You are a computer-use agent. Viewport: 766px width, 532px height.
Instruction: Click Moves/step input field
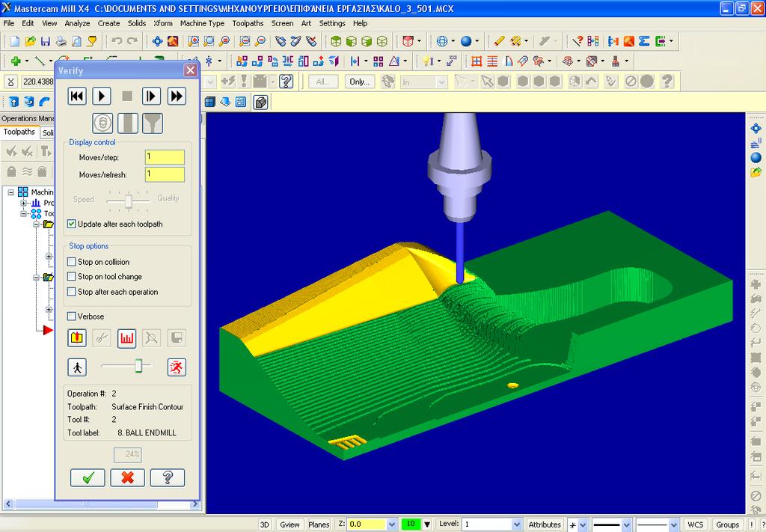point(165,157)
